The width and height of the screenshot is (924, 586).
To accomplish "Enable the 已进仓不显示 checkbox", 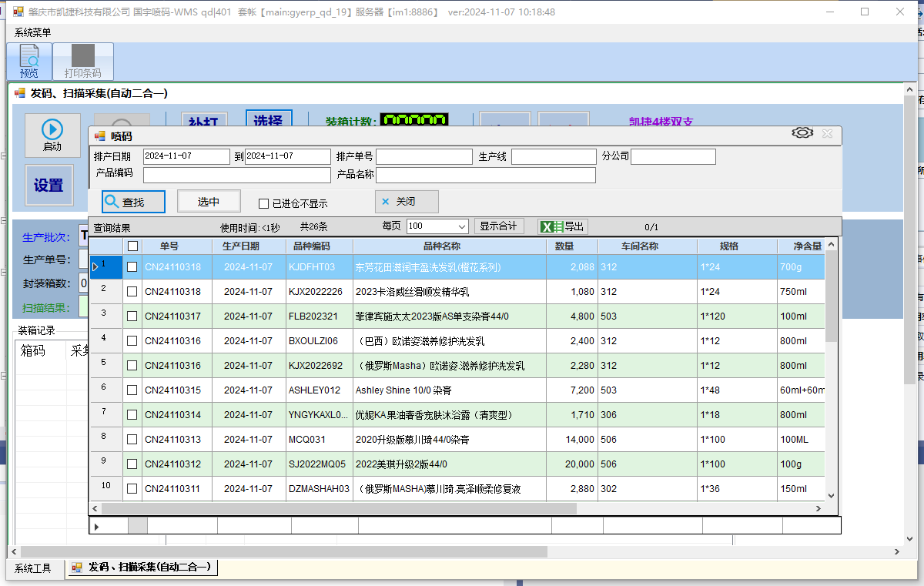I will coord(264,204).
